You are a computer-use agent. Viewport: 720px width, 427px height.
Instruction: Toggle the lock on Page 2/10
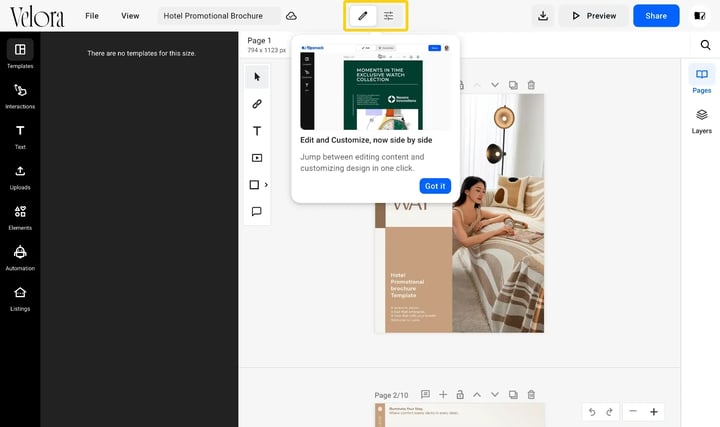[x=460, y=394]
